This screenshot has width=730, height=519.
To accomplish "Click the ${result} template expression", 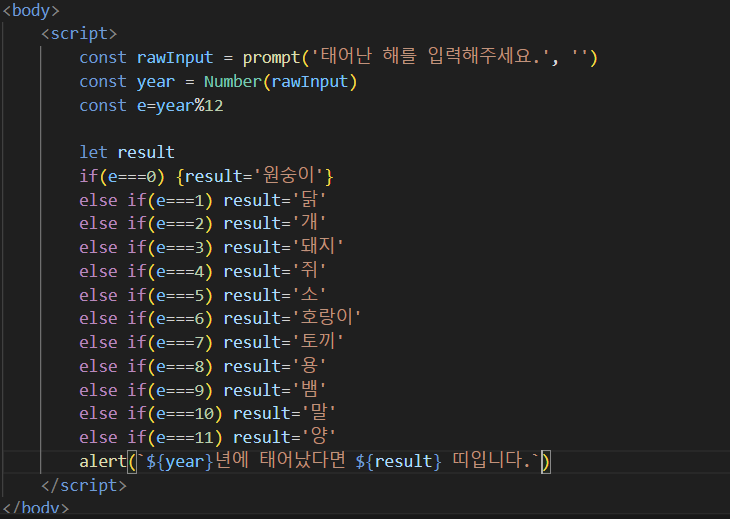I will (x=399, y=462).
